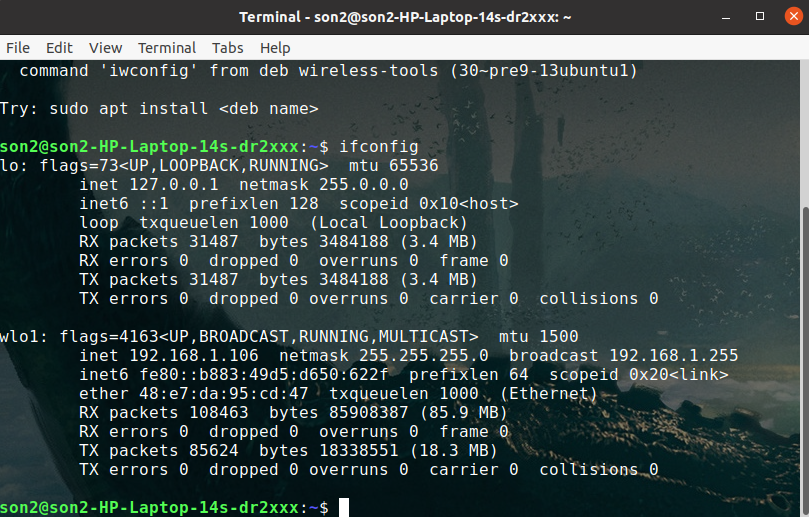This screenshot has height=517, width=809.
Task: Click the '(18.3 MB)' TX bytes value
Action: [454, 451]
